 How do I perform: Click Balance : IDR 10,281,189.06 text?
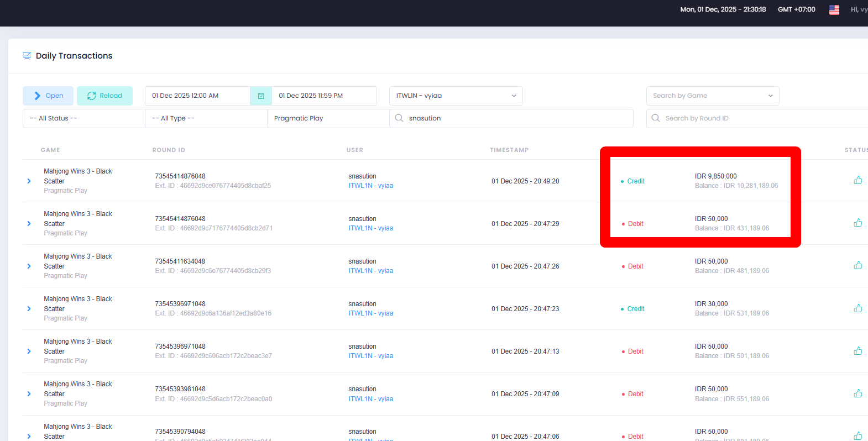pyautogui.click(x=736, y=186)
